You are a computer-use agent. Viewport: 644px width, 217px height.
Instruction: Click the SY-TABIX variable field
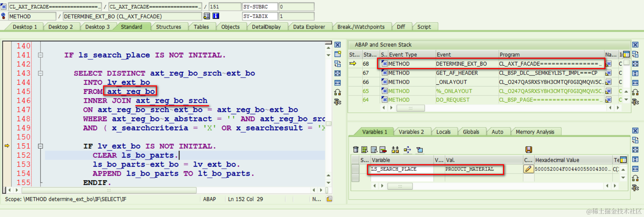click(260, 16)
